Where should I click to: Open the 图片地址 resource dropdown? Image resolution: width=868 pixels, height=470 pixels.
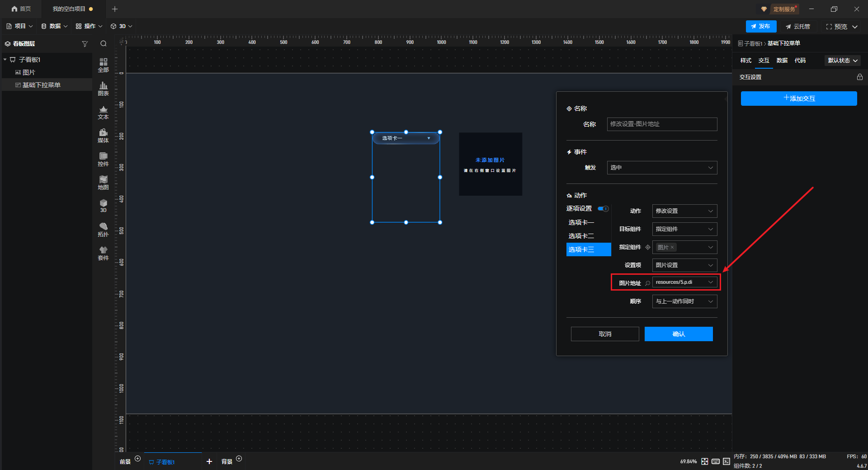click(x=684, y=282)
